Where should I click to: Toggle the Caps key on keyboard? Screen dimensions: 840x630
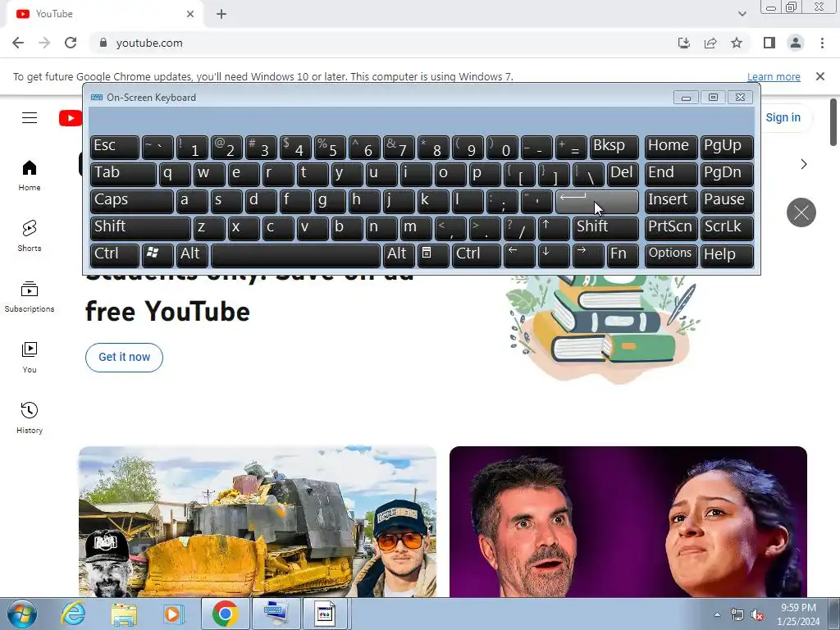pos(131,201)
